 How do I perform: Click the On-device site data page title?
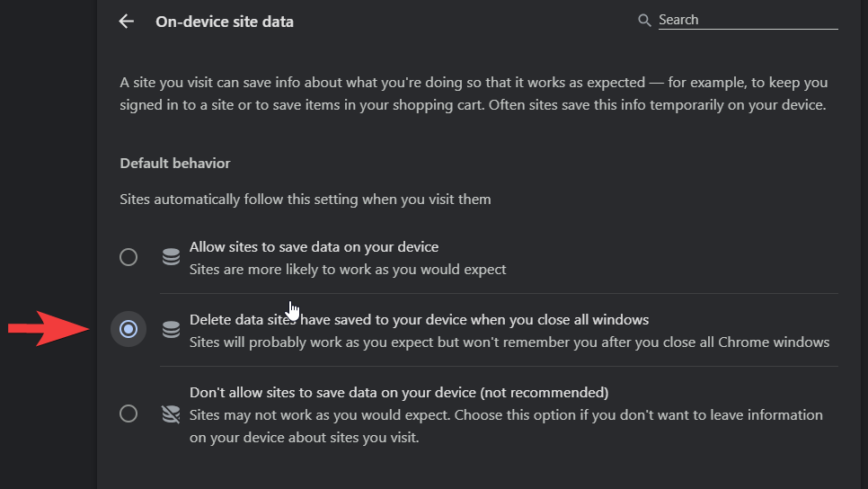225,22
